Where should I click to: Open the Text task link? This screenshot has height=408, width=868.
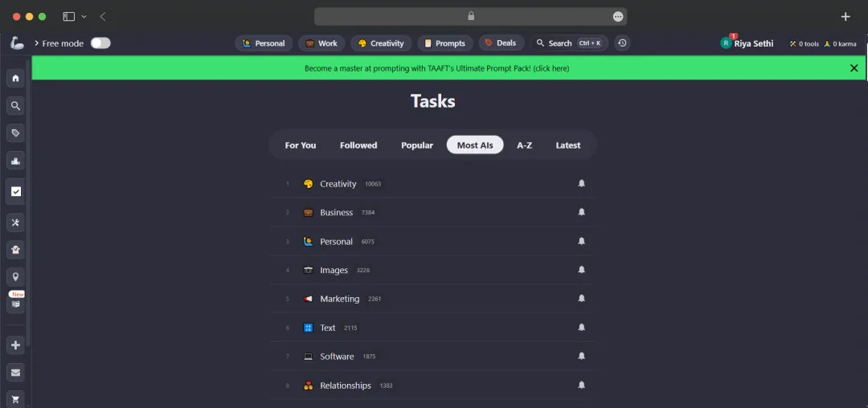tap(328, 328)
